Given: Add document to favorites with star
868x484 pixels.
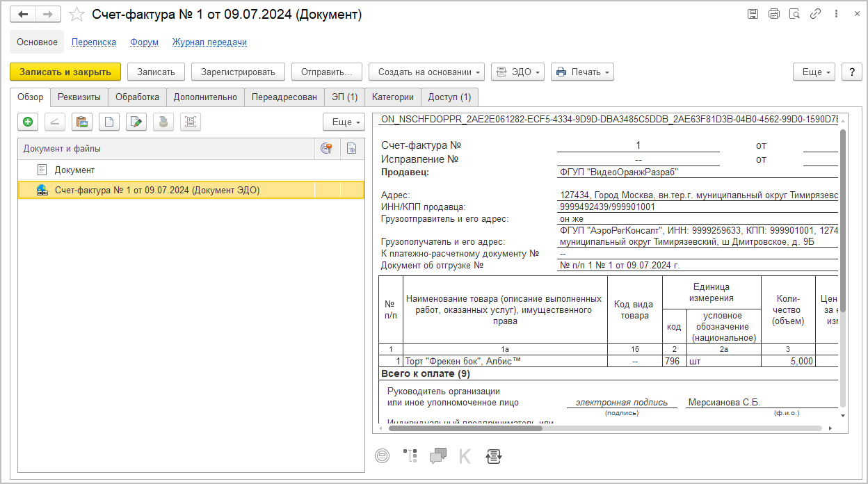Looking at the screenshot, I should point(78,15).
